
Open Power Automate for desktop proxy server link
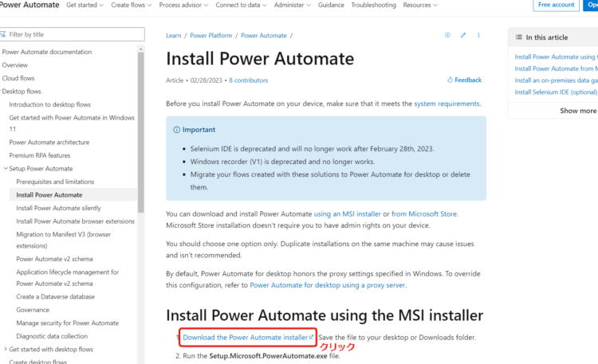point(327,285)
